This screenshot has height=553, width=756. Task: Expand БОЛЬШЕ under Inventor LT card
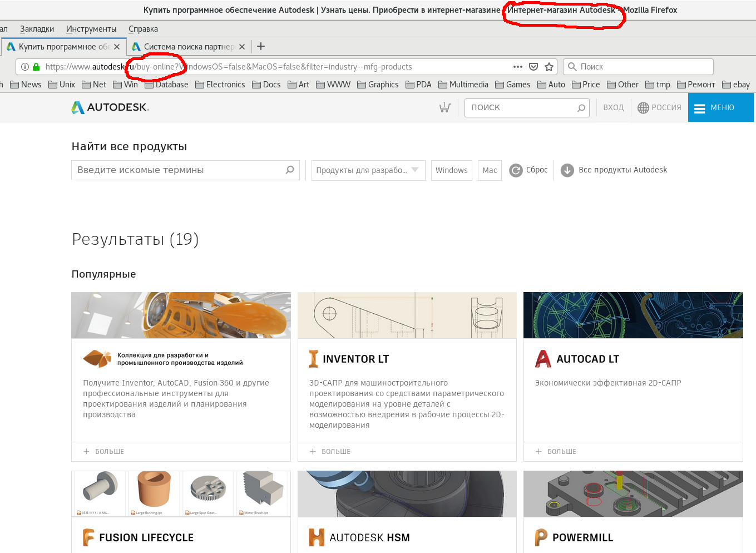pos(330,452)
